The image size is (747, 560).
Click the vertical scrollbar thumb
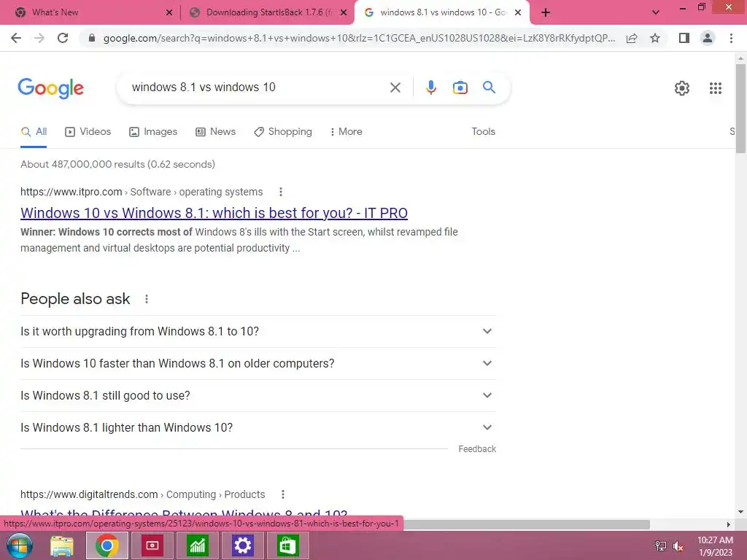click(740, 109)
